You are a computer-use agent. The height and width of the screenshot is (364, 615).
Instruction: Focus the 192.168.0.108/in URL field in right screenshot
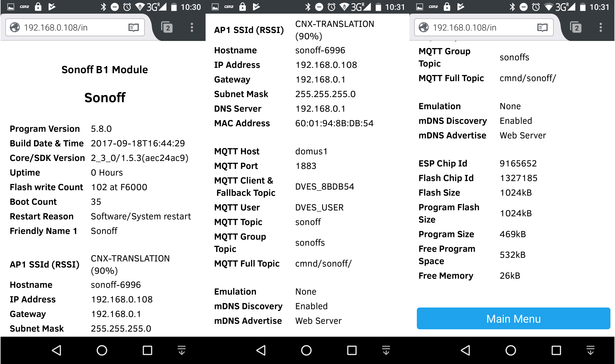point(484,27)
